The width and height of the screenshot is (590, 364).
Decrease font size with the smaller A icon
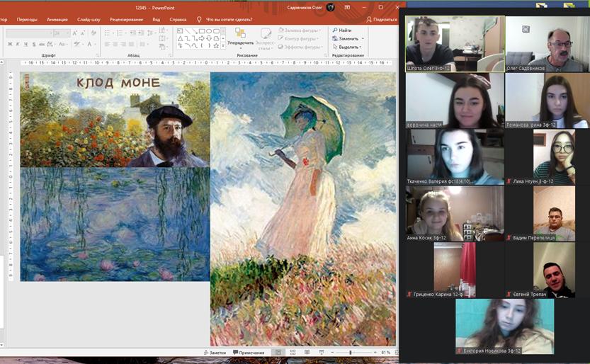(x=83, y=33)
